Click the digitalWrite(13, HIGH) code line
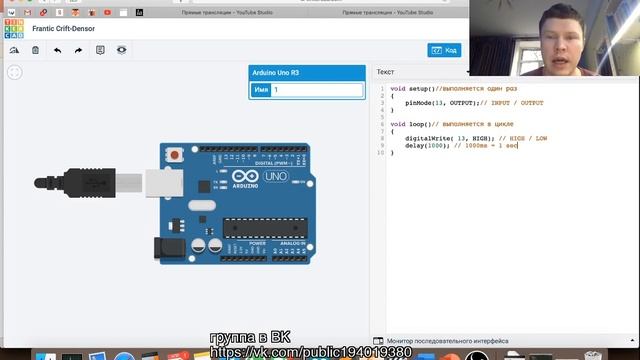This screenshot has height=360, width=640. coord(476,138)
